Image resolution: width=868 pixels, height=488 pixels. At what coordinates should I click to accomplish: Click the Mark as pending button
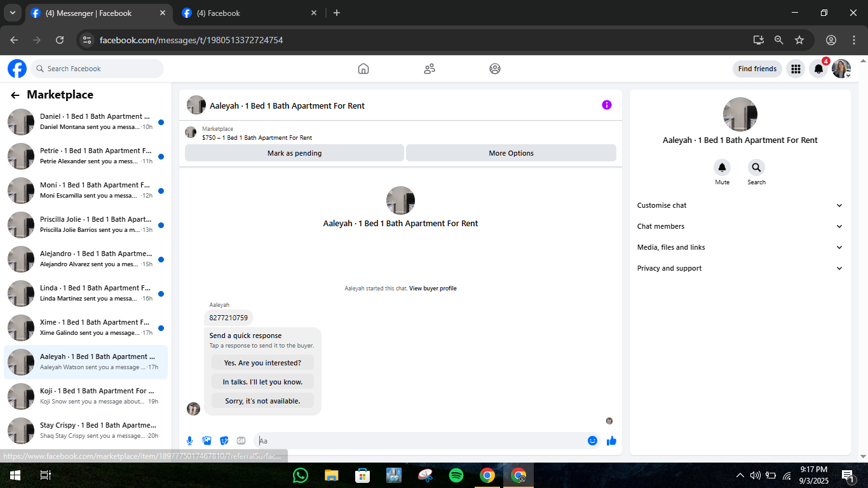294,153
